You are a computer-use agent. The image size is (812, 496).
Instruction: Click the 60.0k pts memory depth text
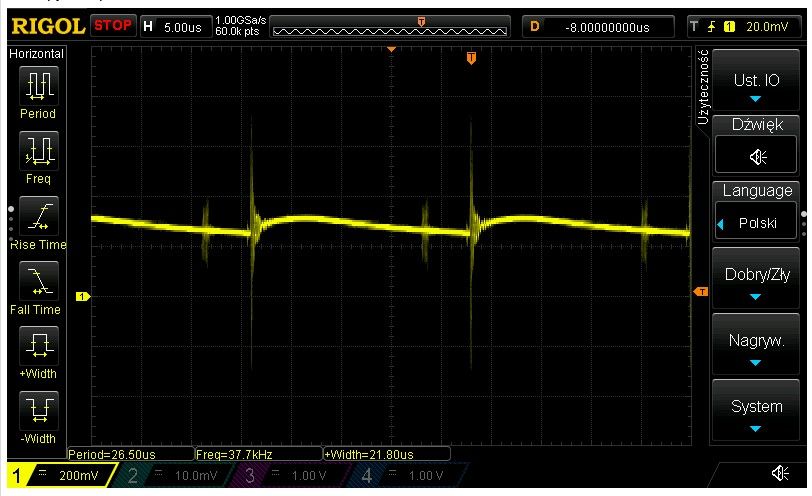click(237, 32)
